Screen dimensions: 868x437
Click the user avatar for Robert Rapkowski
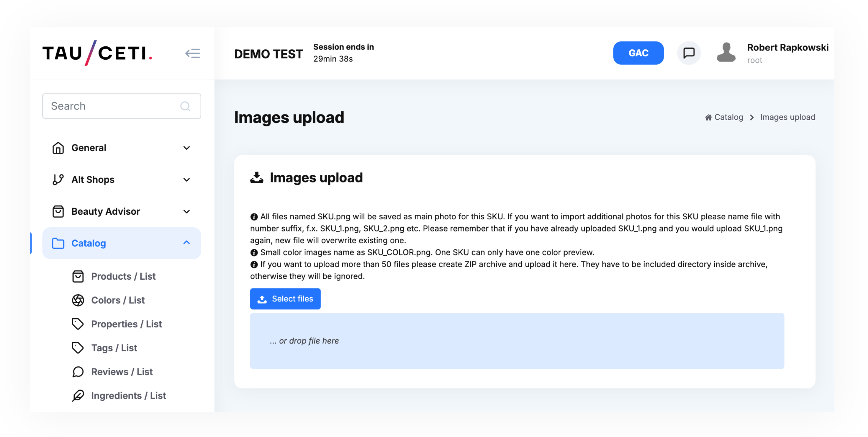[x=726, y=53]
